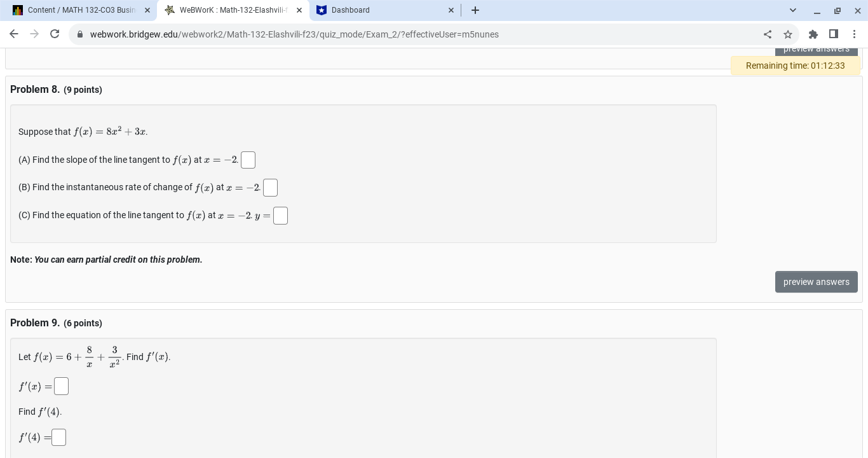Click the f'(x) answer box in Problem 9

[61, 386]
